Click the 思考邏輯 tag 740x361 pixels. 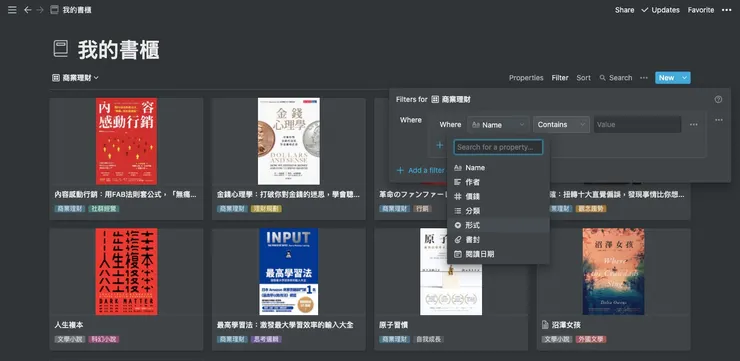pos(266,339)
